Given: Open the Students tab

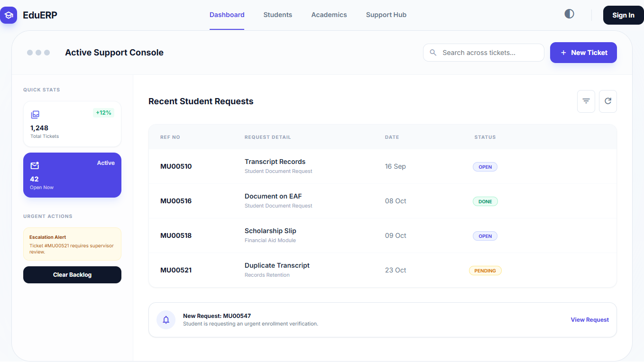Looking at the screenshot, I should 277,15.
